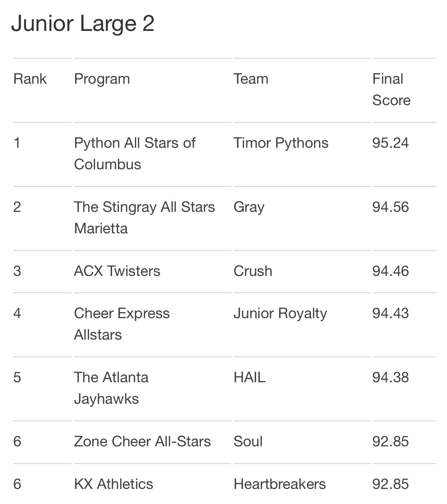Click the Crush team name

pos(253,271)
